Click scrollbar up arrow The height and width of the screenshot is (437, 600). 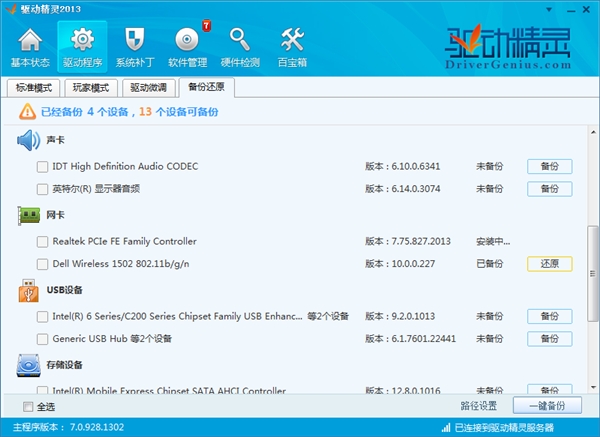[593, 132]
